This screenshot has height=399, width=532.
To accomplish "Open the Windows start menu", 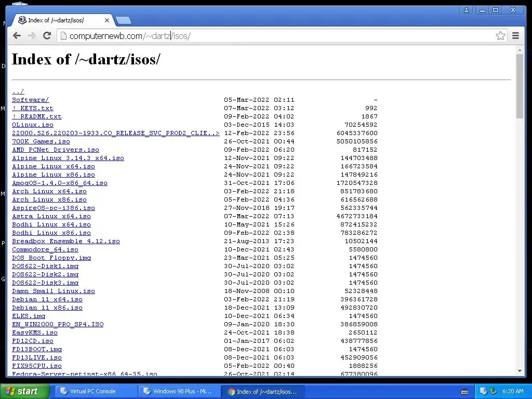I will click(x=24, y=391).
